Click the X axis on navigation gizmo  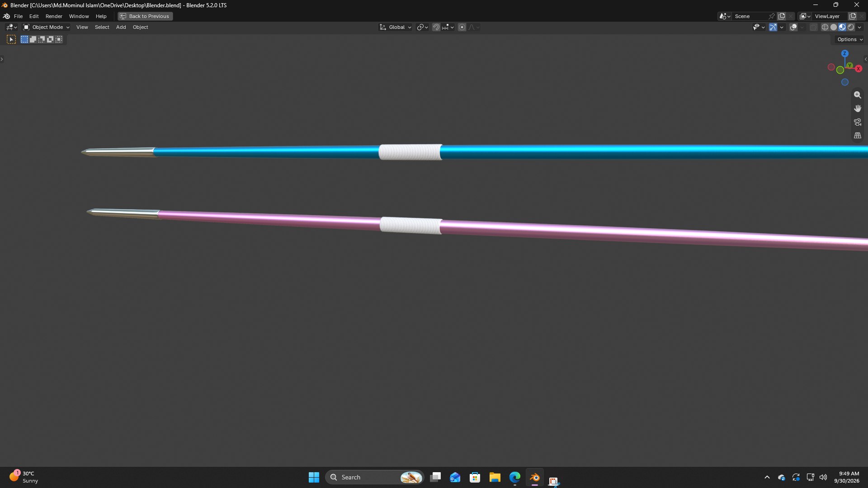click(859, 69)
